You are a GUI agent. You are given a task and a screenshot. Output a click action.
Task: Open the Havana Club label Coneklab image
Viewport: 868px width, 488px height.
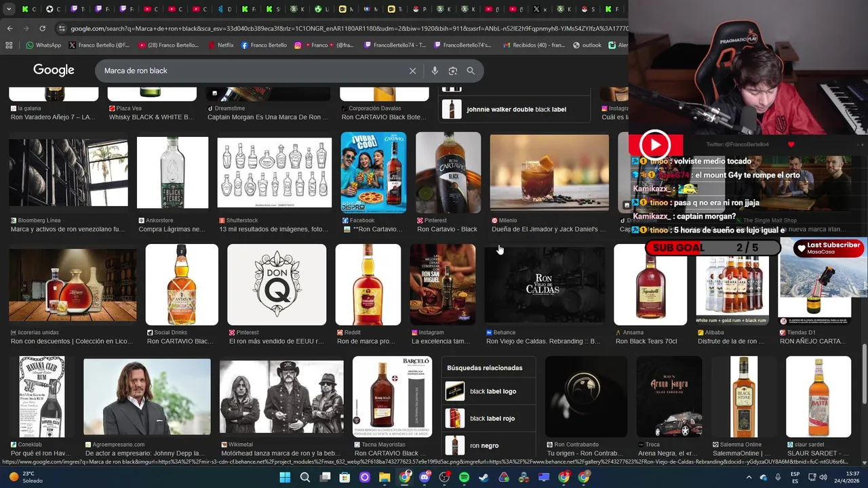[42, 396]
